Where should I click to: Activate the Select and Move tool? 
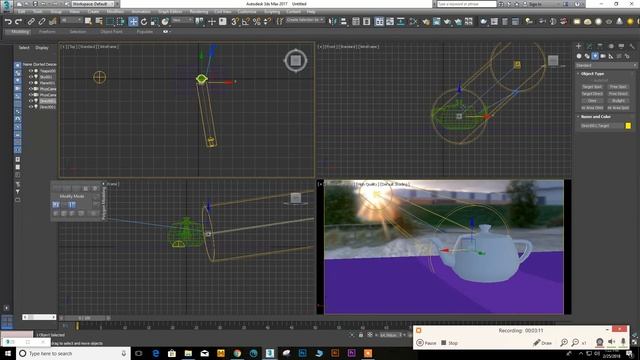coord(133,21)
